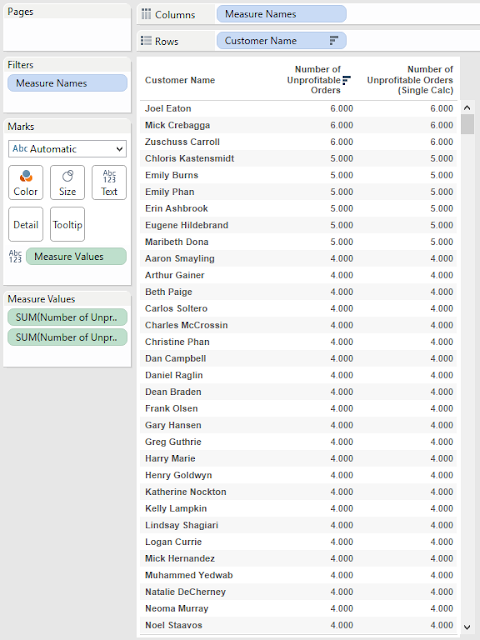This screenshot has width=480, height=640.
Task: Click the scroll down arrow of table
Action: click(x=467, y=627)
